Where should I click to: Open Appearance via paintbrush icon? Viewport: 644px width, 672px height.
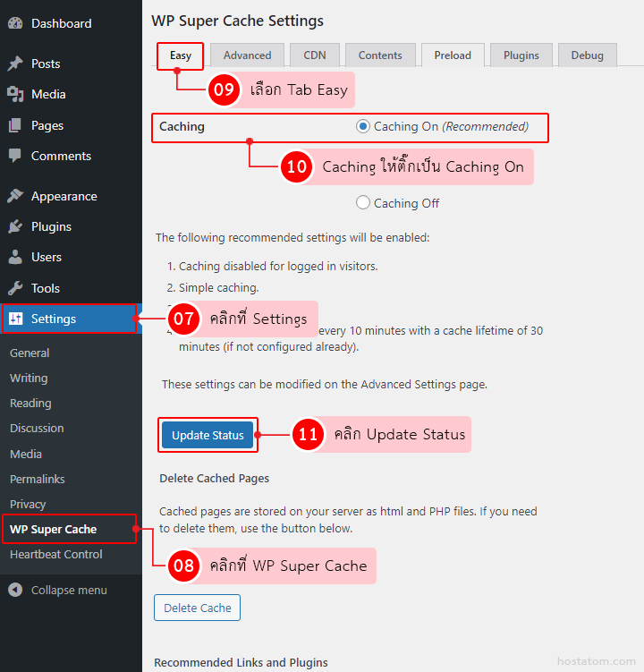pyautogui.click(x=15, y=196)
